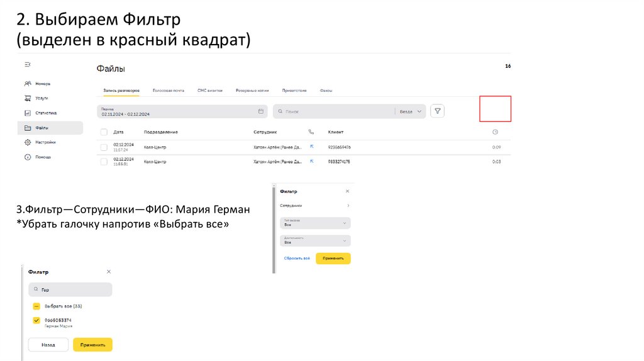Open the funnel filter button
Screen dimensions: 644x361
(438, 111)
